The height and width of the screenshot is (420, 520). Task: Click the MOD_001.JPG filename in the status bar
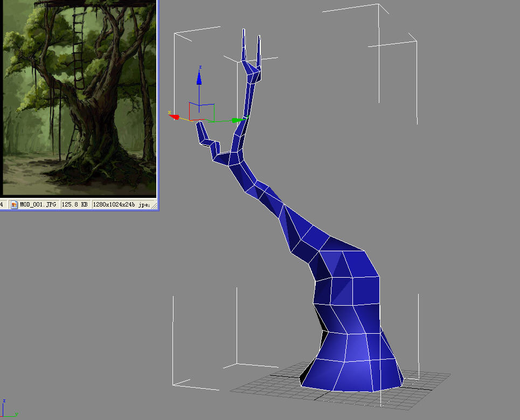(38, 205)
